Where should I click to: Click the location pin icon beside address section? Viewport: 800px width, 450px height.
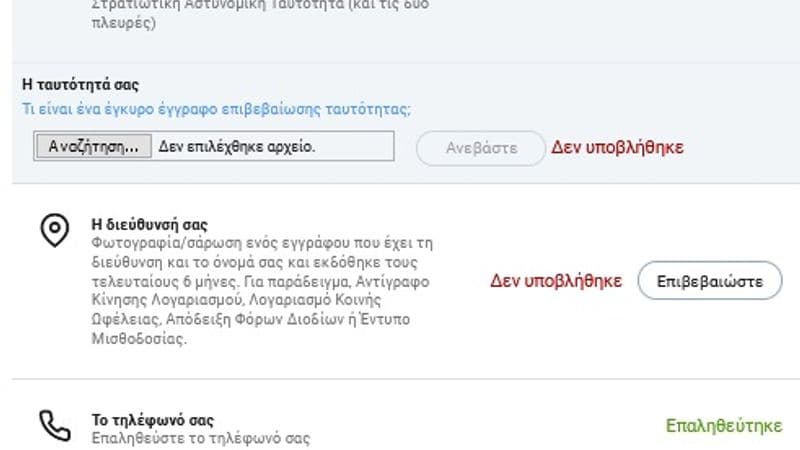click(55, 230)
